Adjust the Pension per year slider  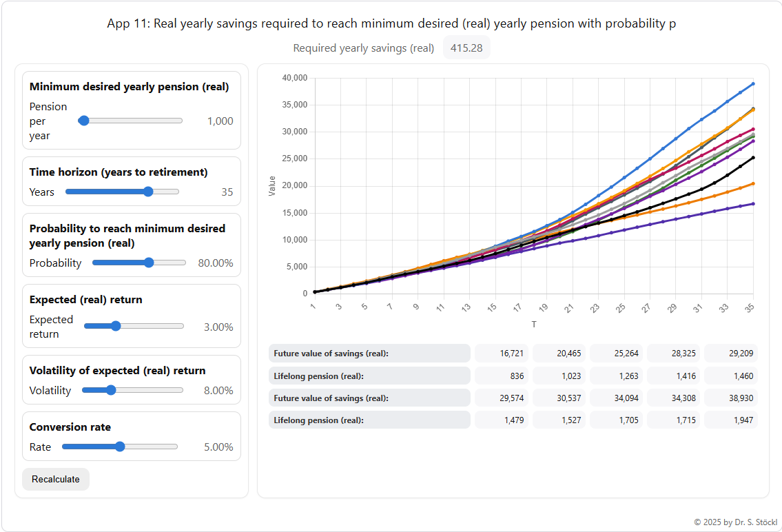[x=83, y=120]
